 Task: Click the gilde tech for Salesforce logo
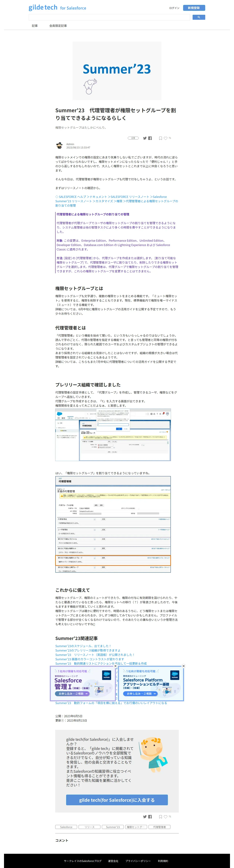pyautogui.click(x=57, y=7)
